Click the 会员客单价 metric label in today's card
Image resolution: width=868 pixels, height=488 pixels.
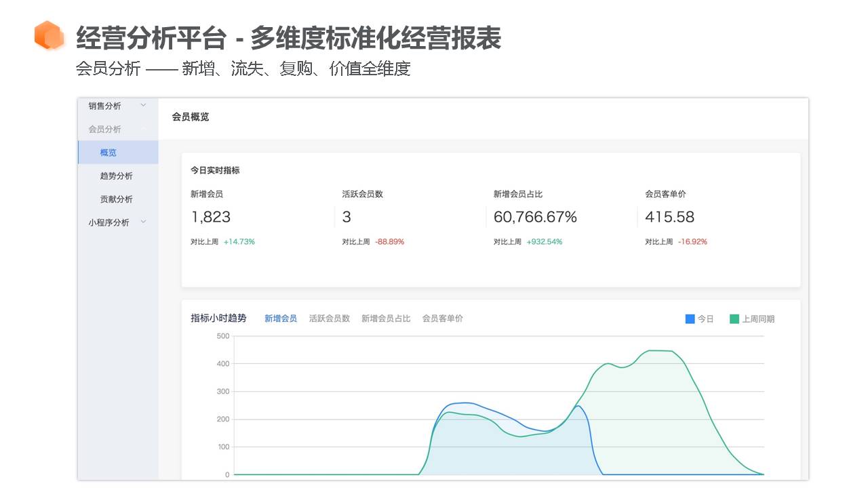tap(666, 195)
